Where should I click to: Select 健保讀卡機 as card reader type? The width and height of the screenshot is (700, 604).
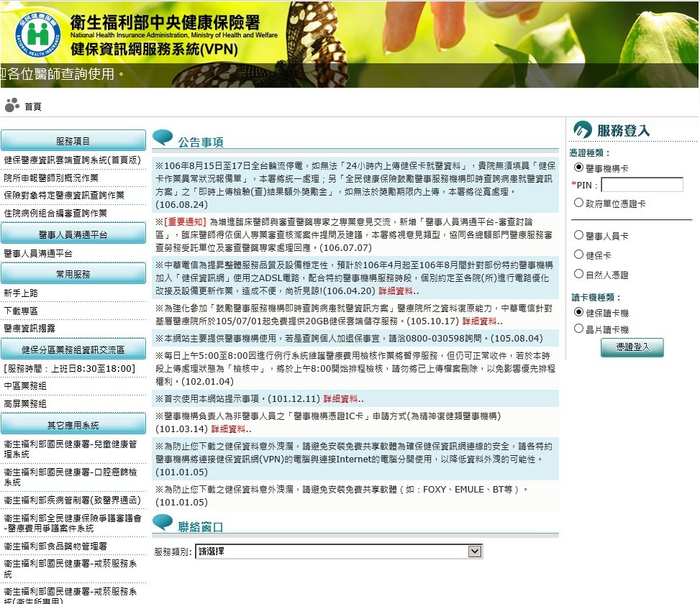[x=578, y=312]
